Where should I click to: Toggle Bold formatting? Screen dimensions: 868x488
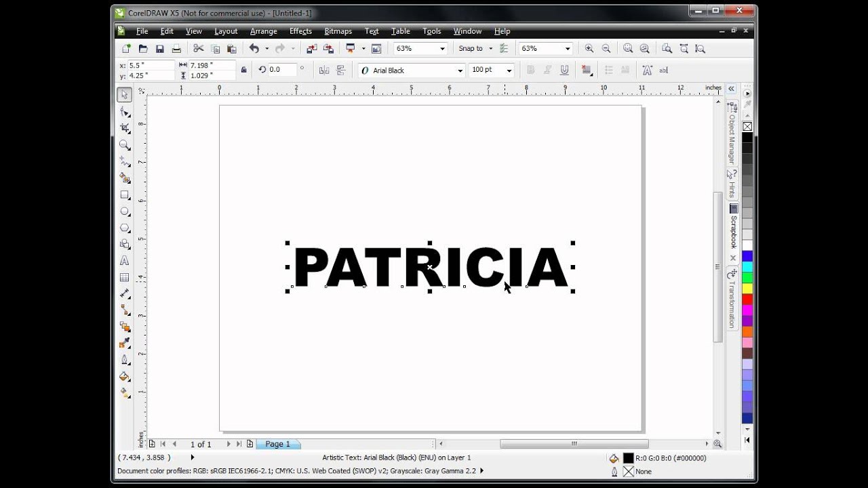pyautogui.click(x=530, y=70)
